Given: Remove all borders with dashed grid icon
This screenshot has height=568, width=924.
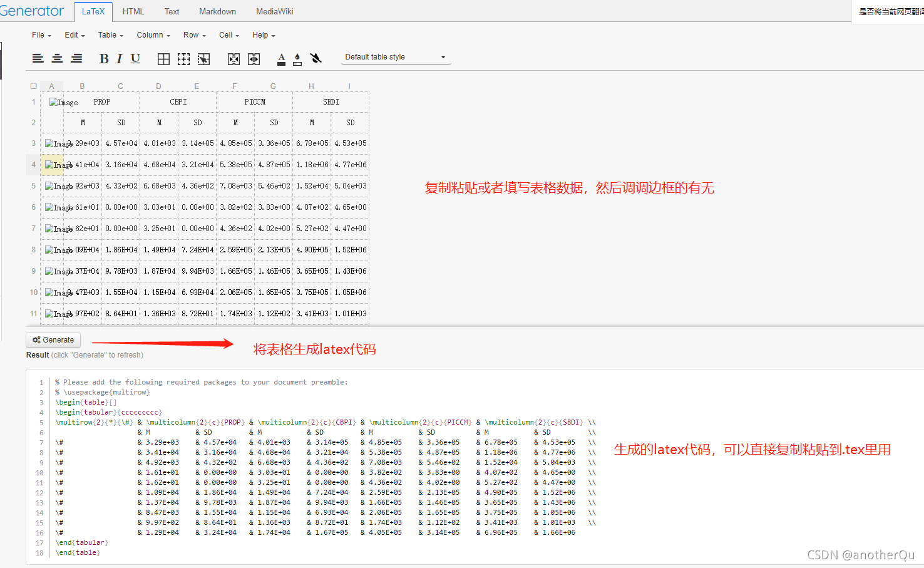Looking at the screenshot, I should point(183,59).
